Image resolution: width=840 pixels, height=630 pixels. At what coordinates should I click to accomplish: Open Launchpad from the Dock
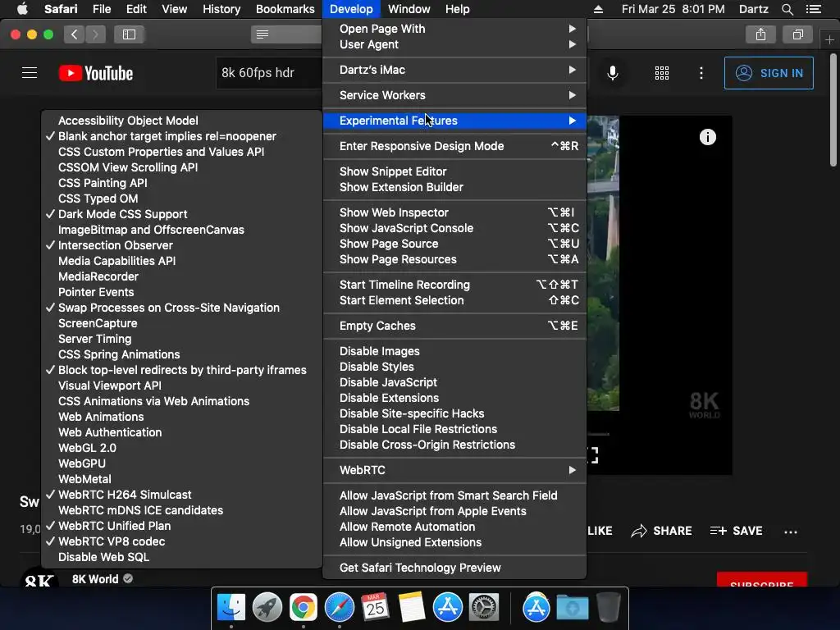click(267, 608)
